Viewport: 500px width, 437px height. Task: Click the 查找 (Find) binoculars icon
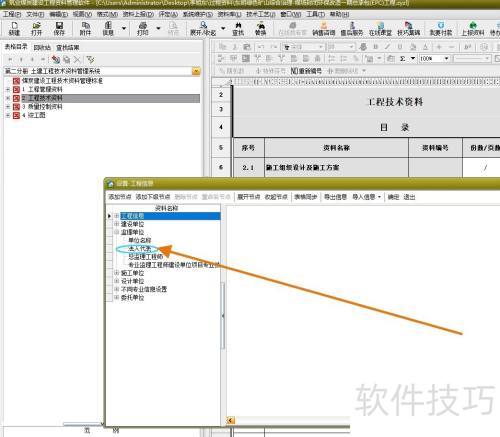(x=238, y=29)
